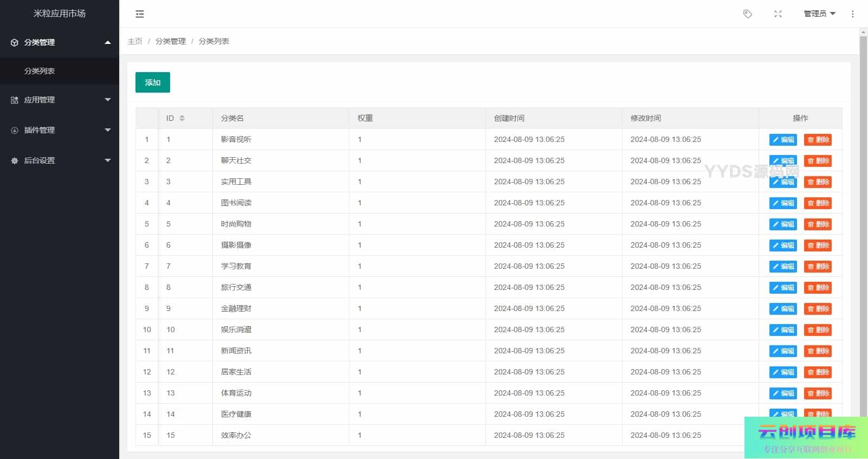Delete the 图书阅读 category row
The image size is (868, 459).
tap(818, 203)
